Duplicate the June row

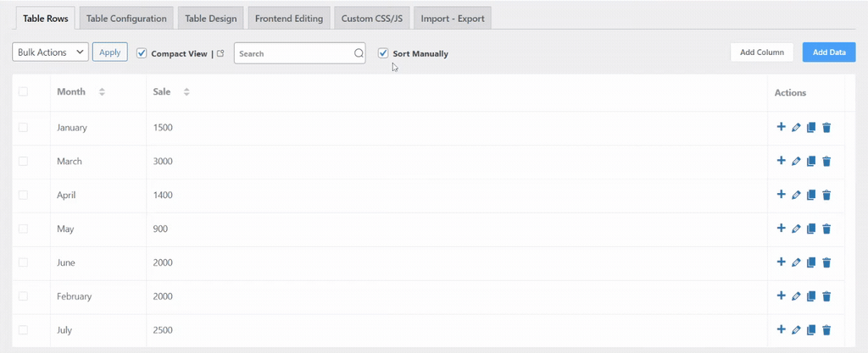(x=811, y=262)
